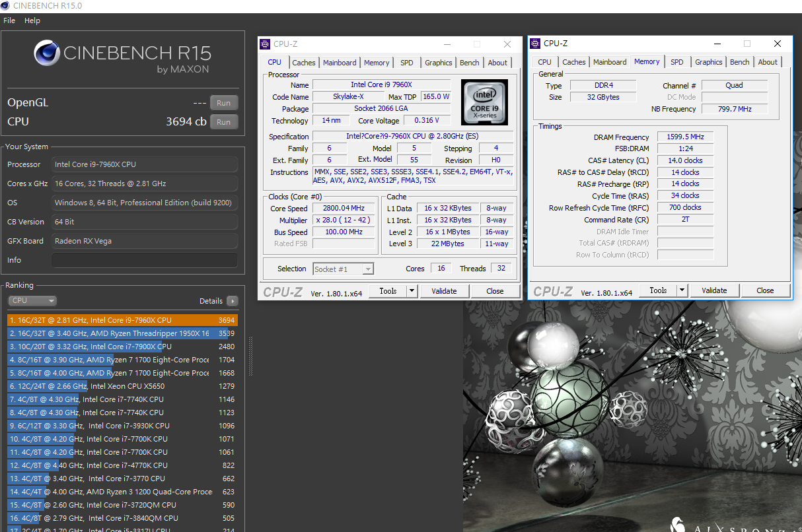Switch to Graphics tab in right CPU-Z

(x=709, y=62)
